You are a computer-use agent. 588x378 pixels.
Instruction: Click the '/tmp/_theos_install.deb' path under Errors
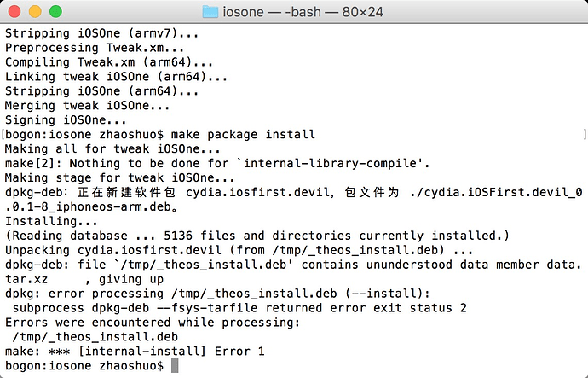95,337
